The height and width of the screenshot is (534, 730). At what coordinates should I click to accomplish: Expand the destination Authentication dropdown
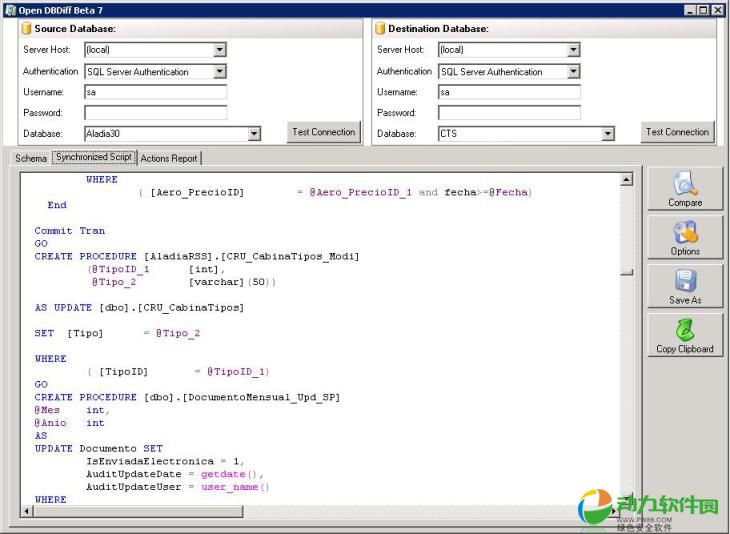tap(574, 72)
